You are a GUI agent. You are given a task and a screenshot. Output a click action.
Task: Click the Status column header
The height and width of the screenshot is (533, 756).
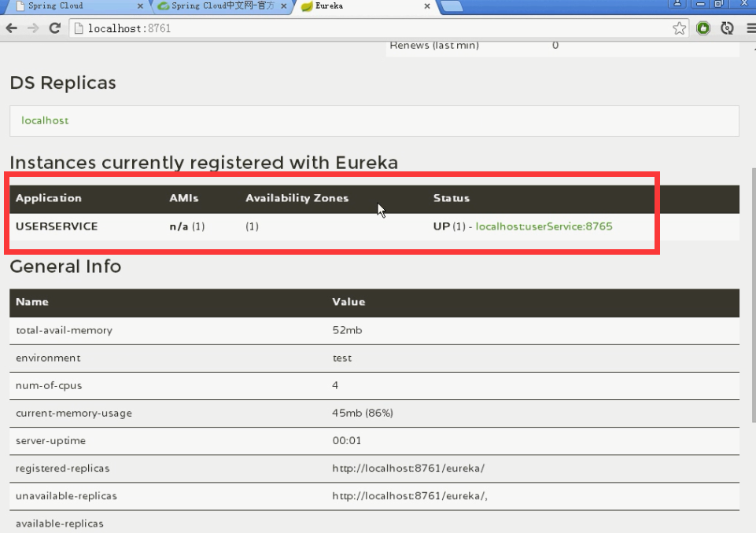click(452, 198)
